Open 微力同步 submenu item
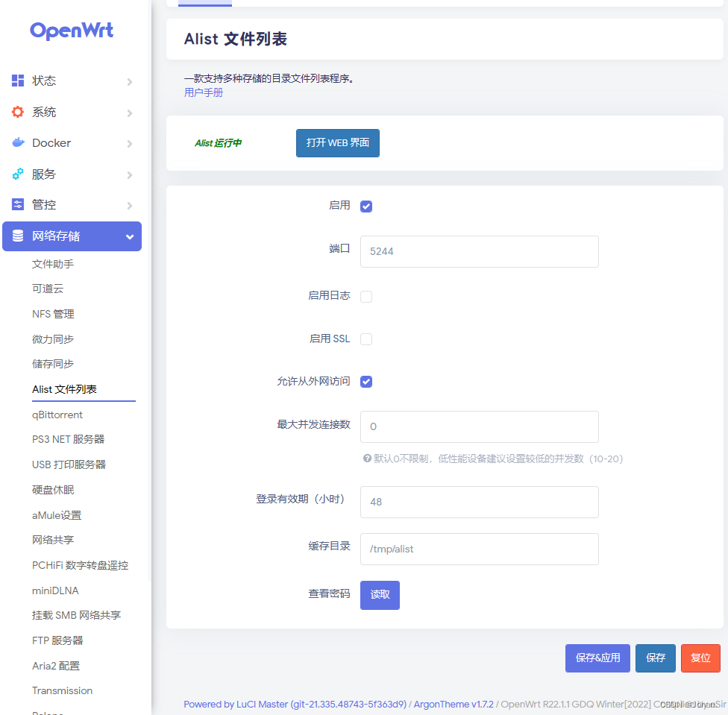The image size is (728, 715). [53, 339]
